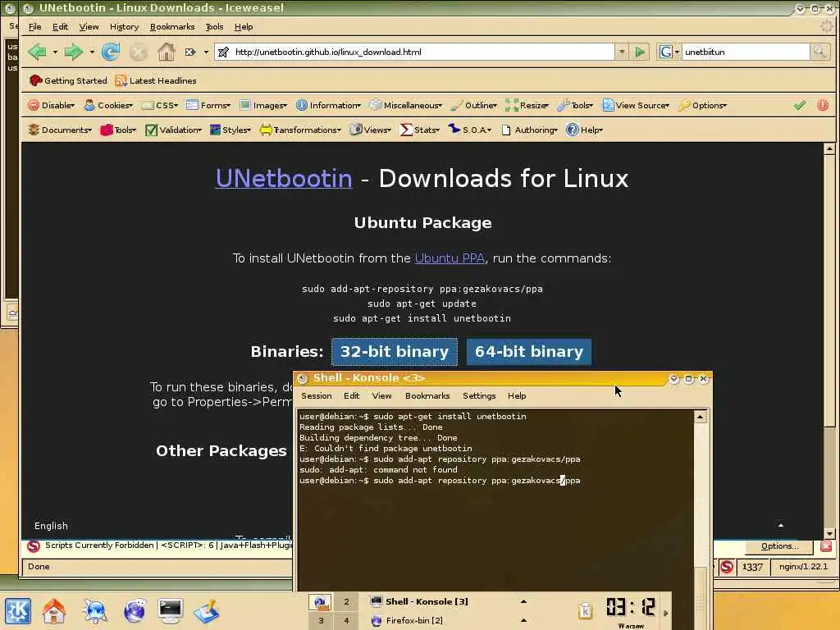This screenshot has height=630, width=840.
Task: Switch to virtual desktop 2 in pager
Action: coord(346,601)
